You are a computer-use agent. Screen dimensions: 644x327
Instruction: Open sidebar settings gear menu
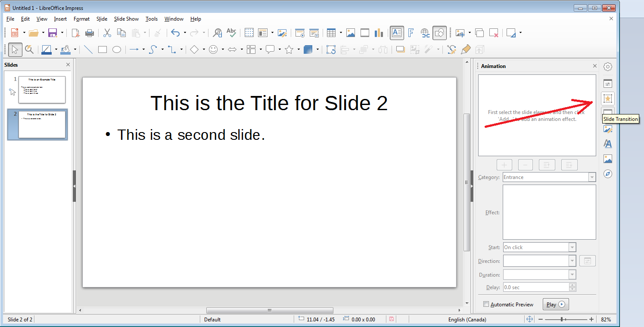[607, 67]
